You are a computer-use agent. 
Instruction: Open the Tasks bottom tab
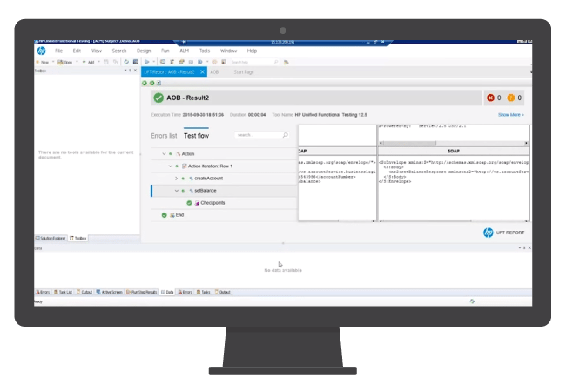pyautogui.click(x=203, y=292)
